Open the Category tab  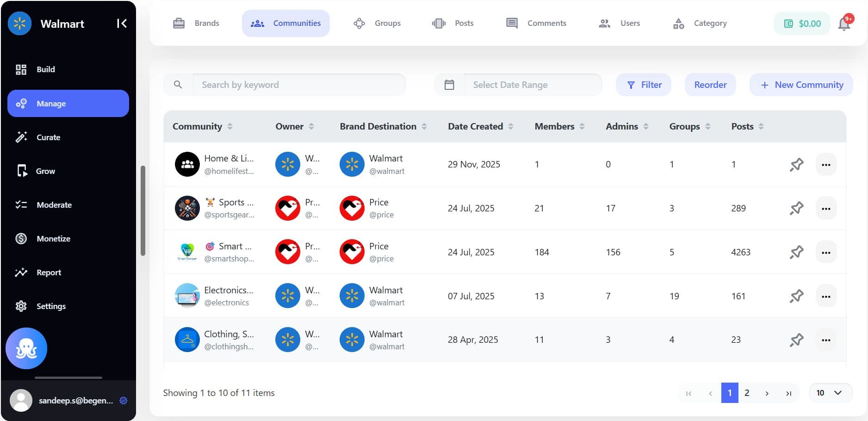700,23
